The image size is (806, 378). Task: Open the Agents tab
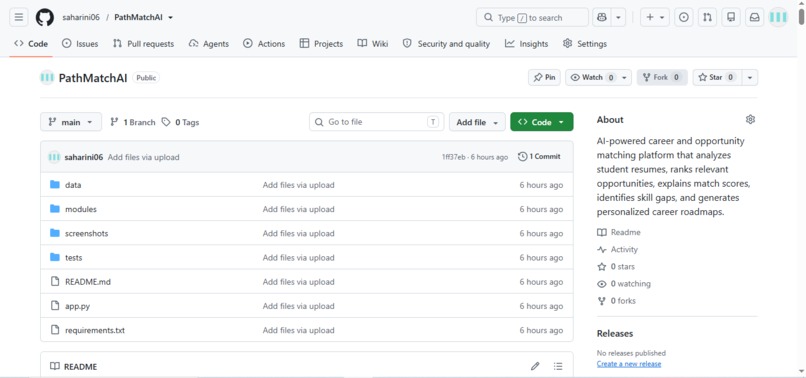pyautogui.click(x=209, y=44)
